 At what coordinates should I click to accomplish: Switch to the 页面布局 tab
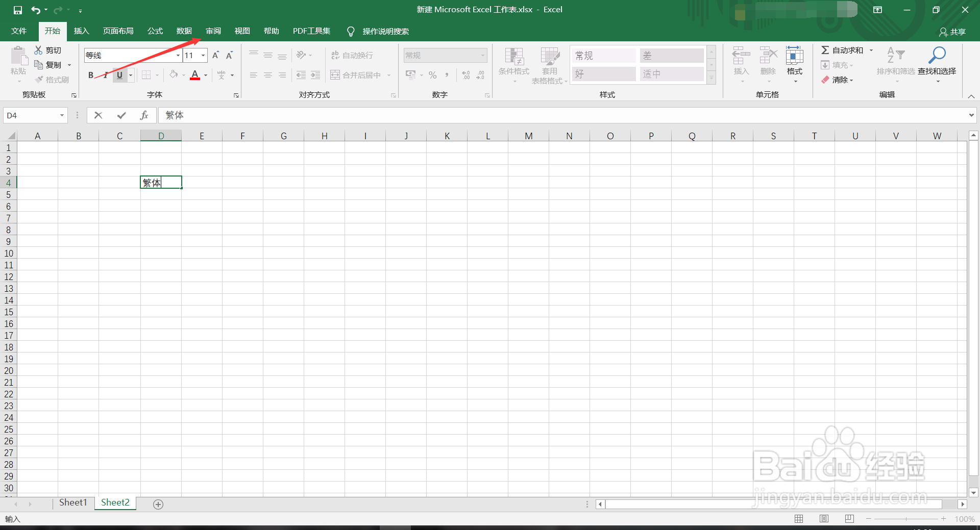118,31
